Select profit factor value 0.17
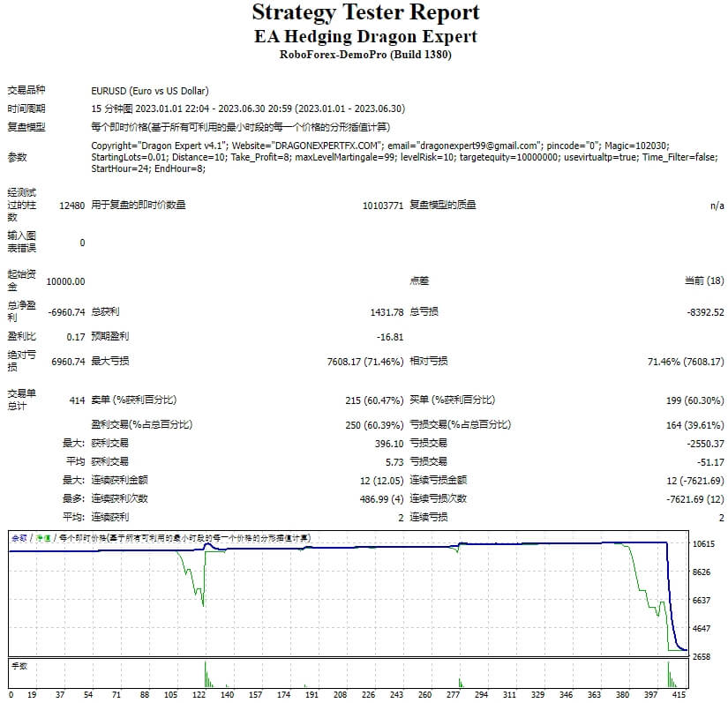Viewport: 728px width, 703px height. pyautogui.click(x=76, y=337)
